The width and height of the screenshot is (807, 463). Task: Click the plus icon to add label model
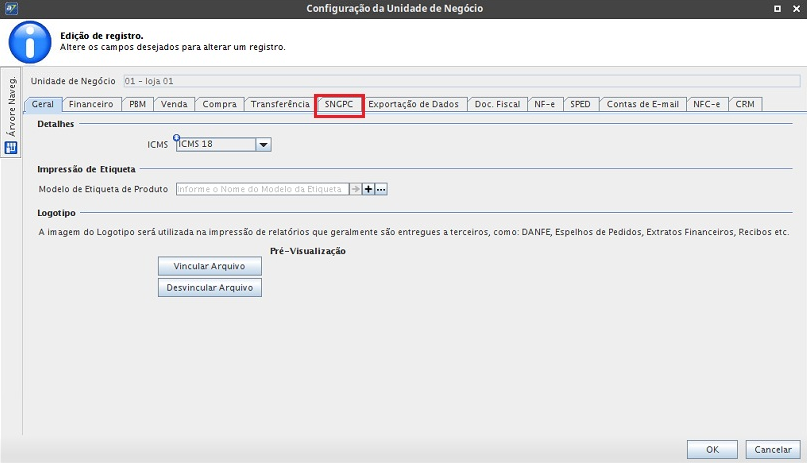pyautogui.click(x=368, y=189)
